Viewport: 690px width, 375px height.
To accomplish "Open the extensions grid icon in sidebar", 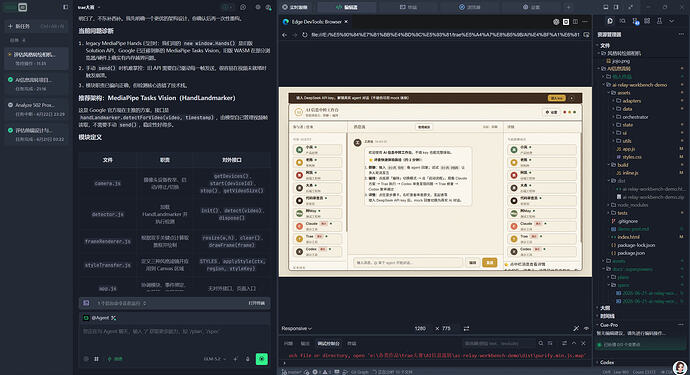I will 647,21.
